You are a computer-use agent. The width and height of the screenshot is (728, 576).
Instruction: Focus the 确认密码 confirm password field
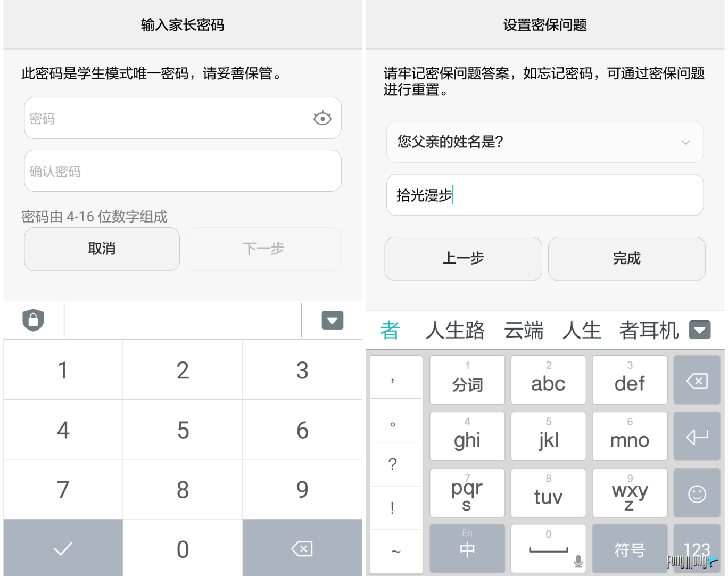click(183, 171)
